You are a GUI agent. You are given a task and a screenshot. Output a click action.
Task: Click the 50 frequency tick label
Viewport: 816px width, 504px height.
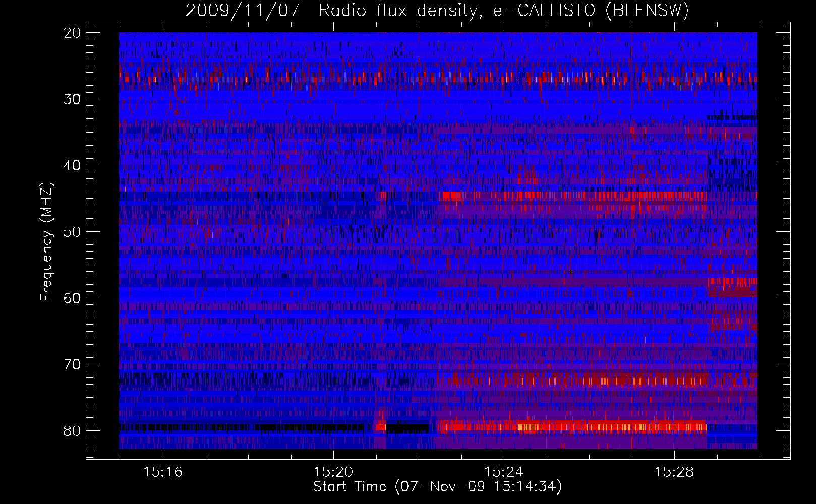pos(73,232)
